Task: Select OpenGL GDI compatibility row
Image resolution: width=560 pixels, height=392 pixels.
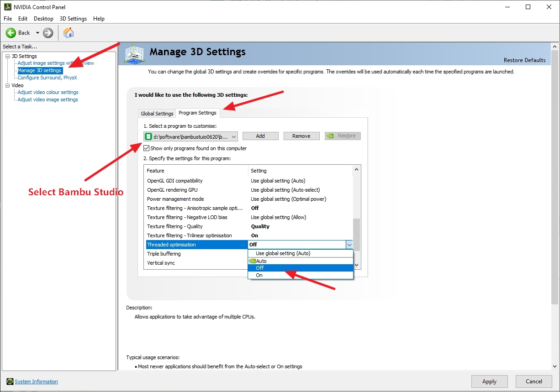Action: tap(248, 181)
